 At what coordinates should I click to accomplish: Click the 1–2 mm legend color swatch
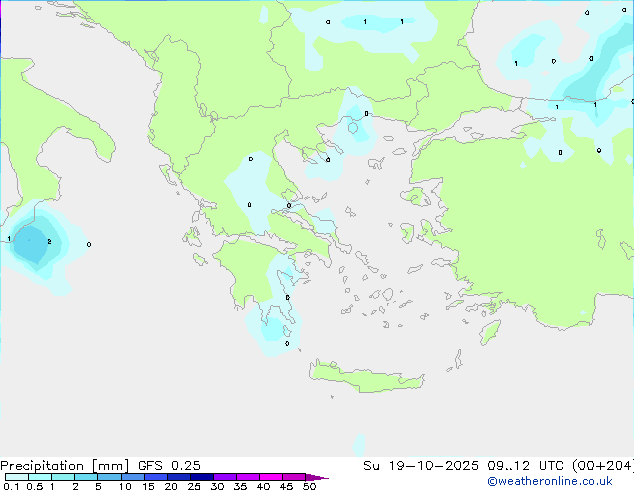(63, 477)
